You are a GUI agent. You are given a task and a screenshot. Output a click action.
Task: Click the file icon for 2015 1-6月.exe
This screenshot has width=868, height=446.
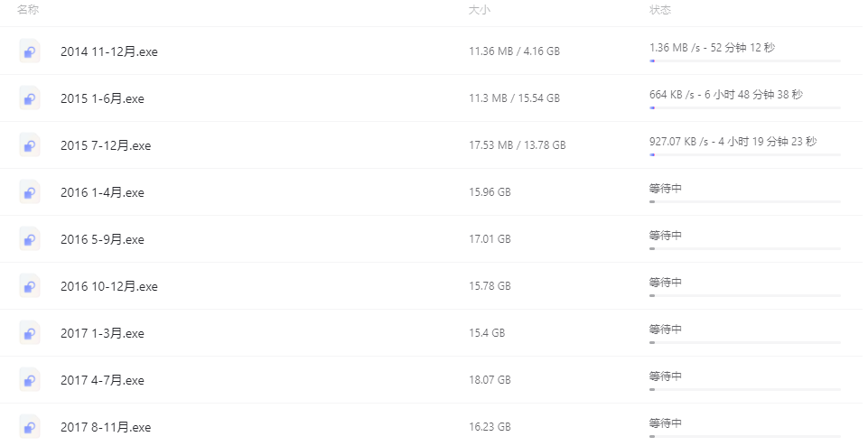(29, 98)
